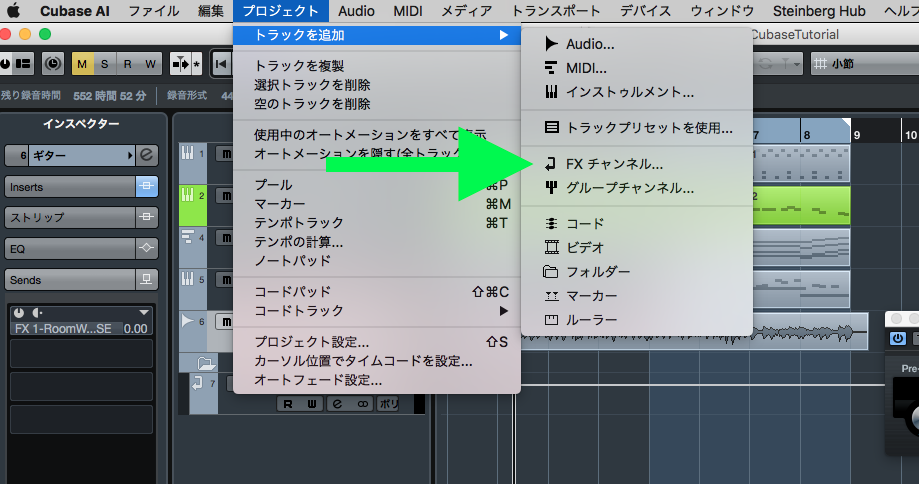
Task: Select the MIDI icon of track 4
Action: [188, 237]
